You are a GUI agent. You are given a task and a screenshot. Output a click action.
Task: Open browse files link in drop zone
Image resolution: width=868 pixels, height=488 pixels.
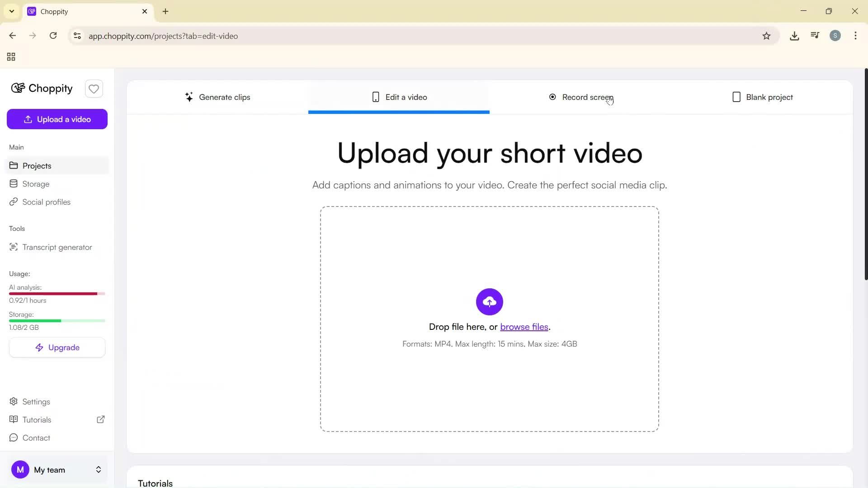click(x=524, y=327)
